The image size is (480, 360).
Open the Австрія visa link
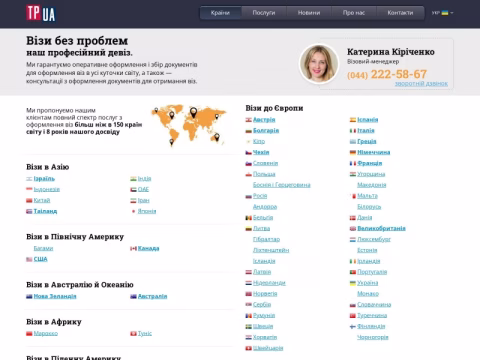[264, 120]
